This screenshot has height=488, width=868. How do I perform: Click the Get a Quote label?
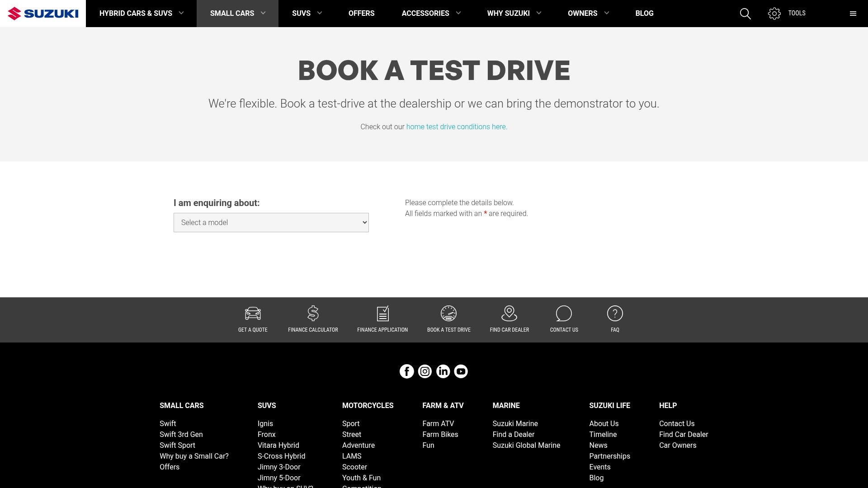tap(253, 330)
